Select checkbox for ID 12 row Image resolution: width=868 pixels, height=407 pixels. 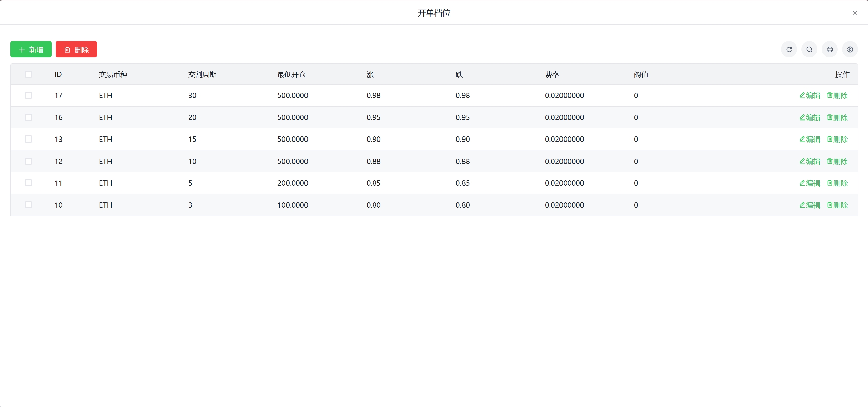[x=28, y=161]
